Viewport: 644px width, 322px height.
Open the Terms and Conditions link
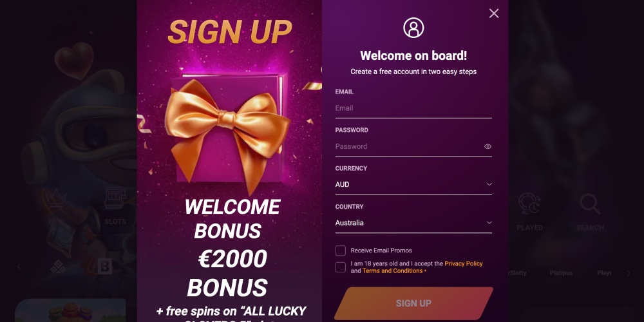[392, 271]
